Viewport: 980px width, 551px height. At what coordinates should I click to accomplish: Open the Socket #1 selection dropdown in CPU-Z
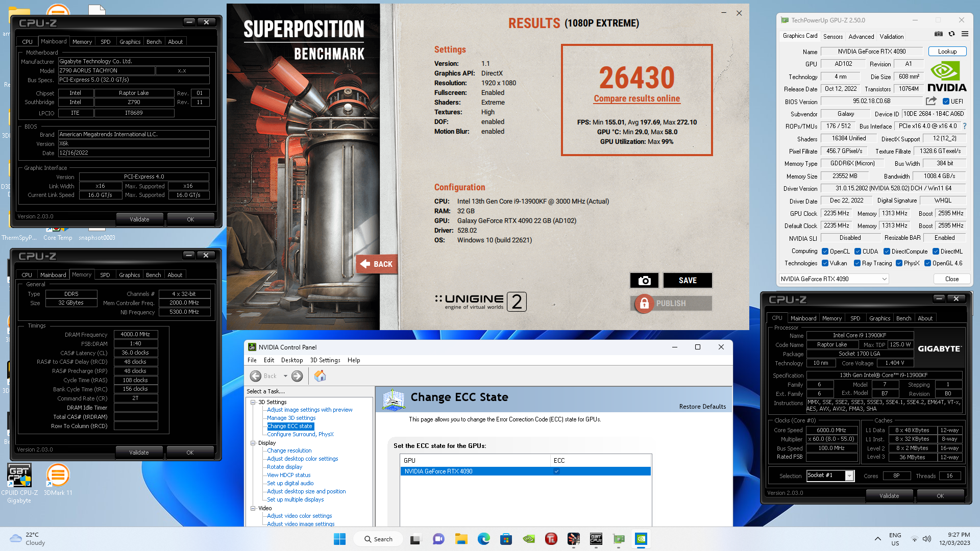pyautogui.click(x=830, y=475)
